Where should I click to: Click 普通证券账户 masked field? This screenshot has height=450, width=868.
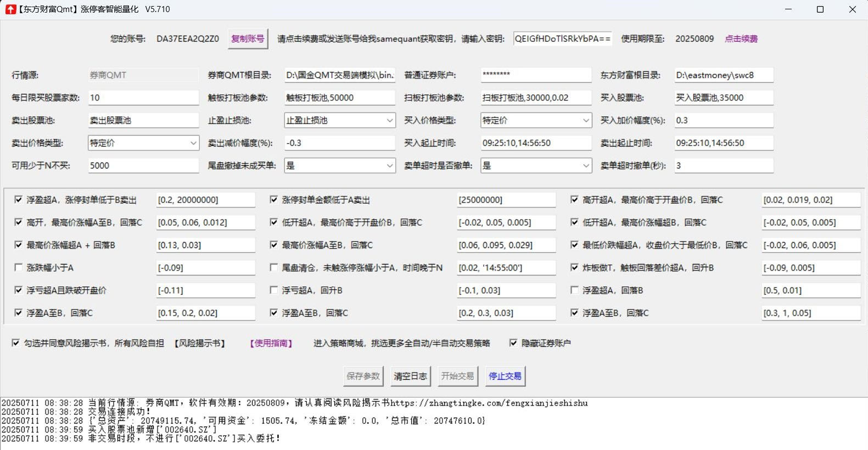point(536,75)
